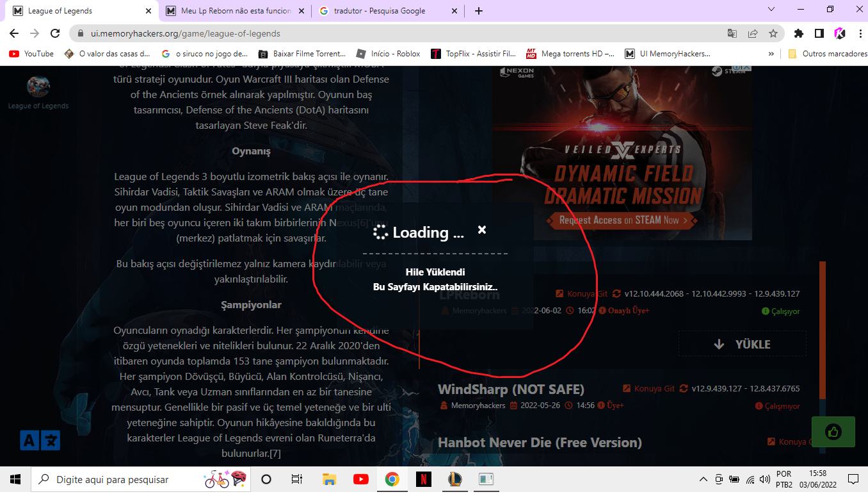Open the Request Access on Steam ad banner

[x=622, y=220]
